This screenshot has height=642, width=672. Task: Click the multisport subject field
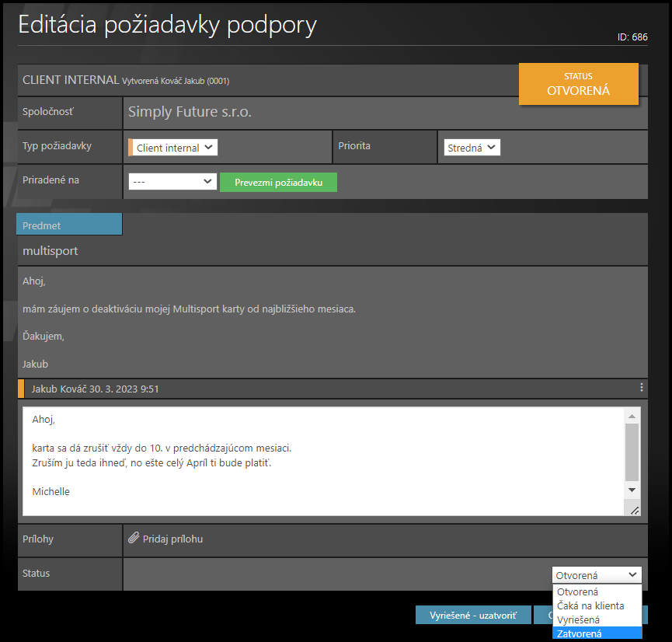[x=332, y=251]
